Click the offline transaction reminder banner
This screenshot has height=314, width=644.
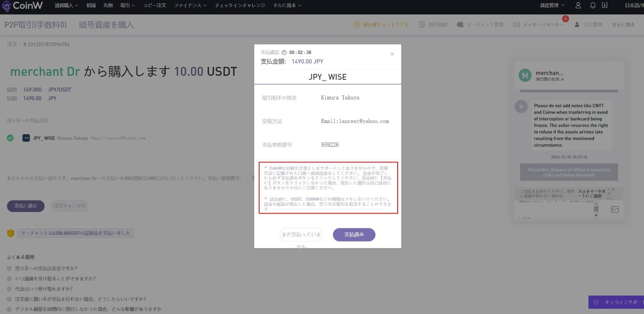(x=569, y=172)
